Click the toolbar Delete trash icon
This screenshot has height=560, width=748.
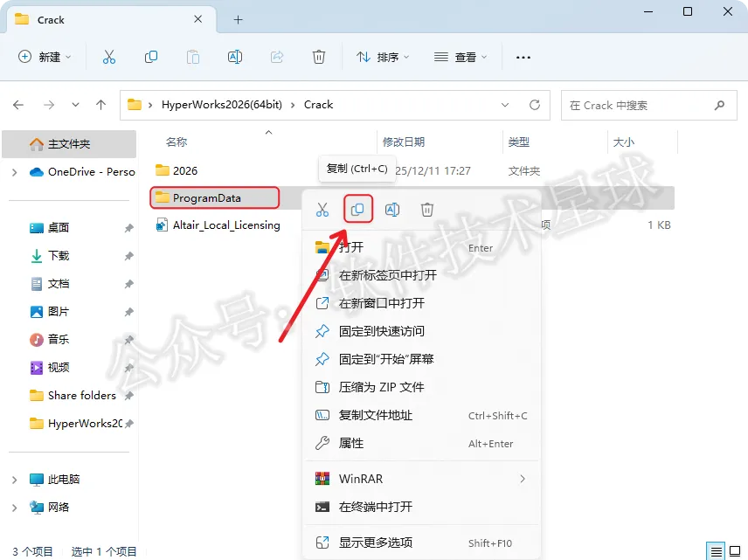click(x=319, y=58)
